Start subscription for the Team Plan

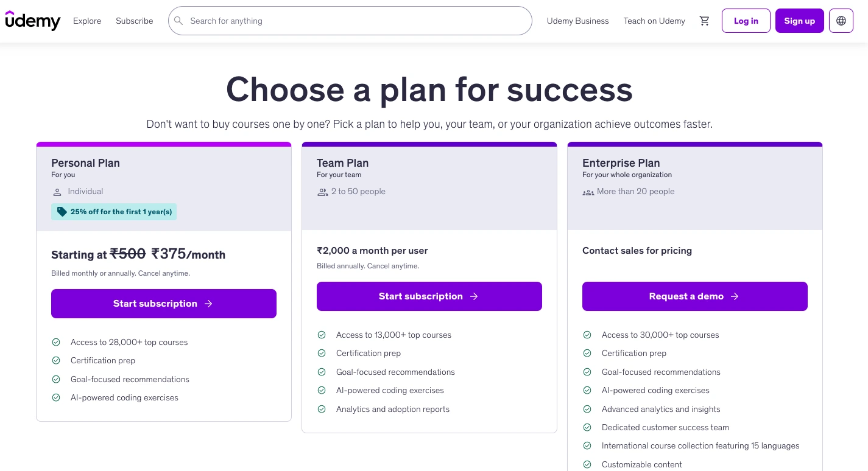429,296
